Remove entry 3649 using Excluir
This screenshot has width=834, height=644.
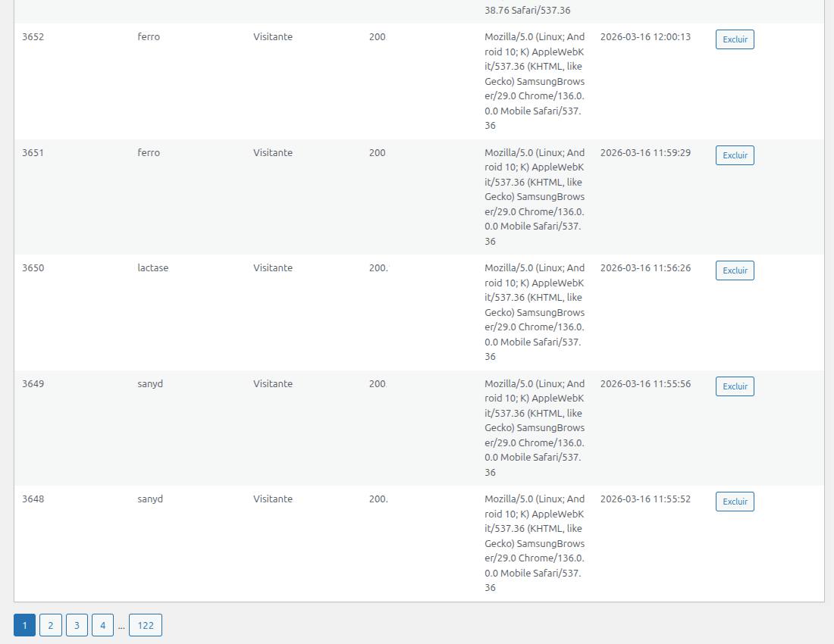click(734, 386)
